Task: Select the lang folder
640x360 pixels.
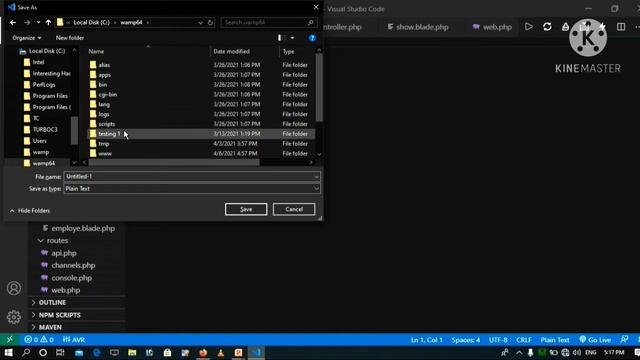Action: click(x=104, y=104)
